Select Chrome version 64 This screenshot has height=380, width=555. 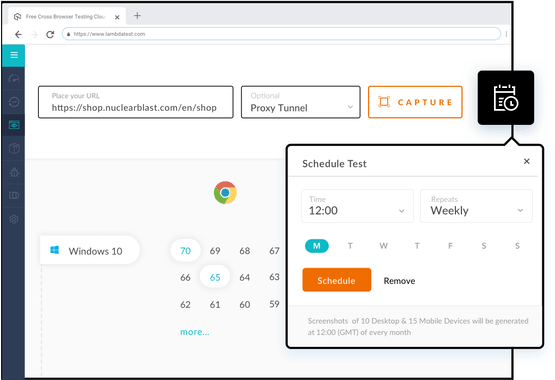tap(245, 277)
